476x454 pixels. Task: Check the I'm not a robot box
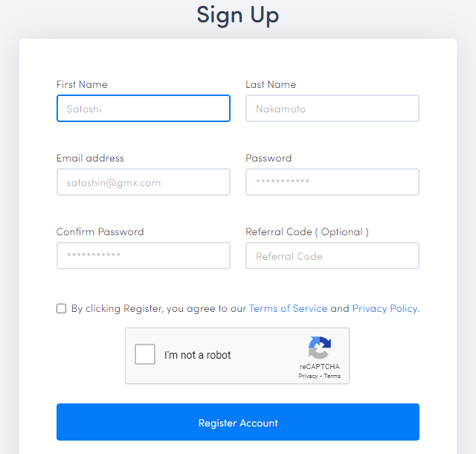[x=145, y=354]
